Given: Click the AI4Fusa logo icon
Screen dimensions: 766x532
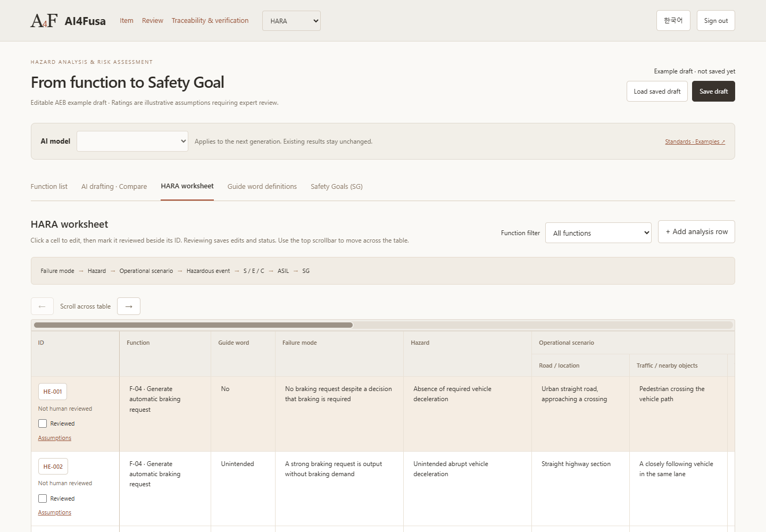Looking at the screenshot, I should click(44, 21).
